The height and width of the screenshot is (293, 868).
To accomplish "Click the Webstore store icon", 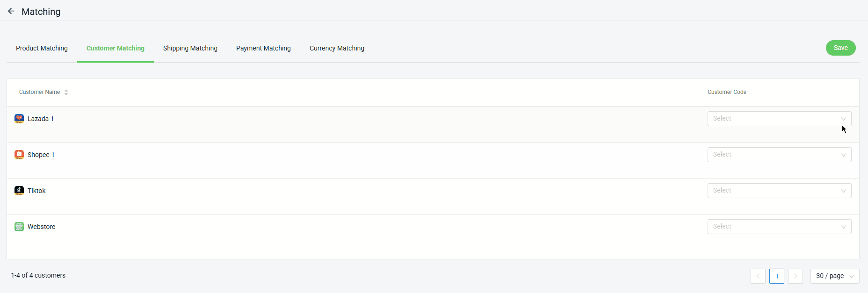I will [19, 227].
